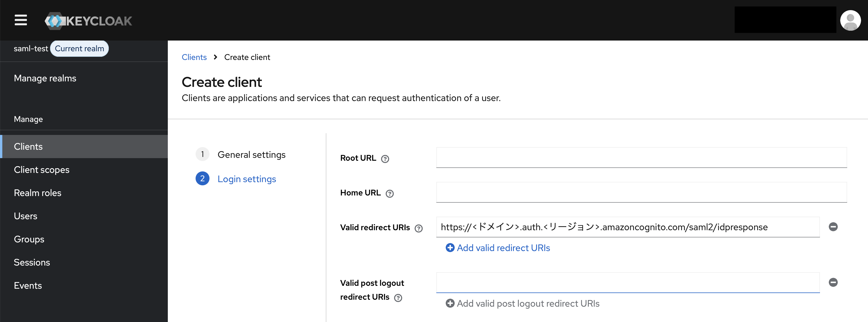Click the step 1 number circle

point(202,154)
